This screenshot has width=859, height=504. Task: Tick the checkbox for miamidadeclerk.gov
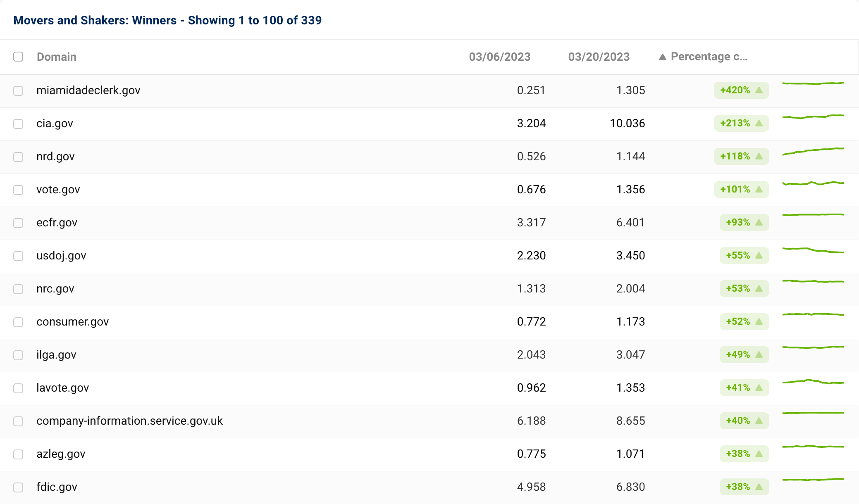pyautogui.click(x=18, y=90)
